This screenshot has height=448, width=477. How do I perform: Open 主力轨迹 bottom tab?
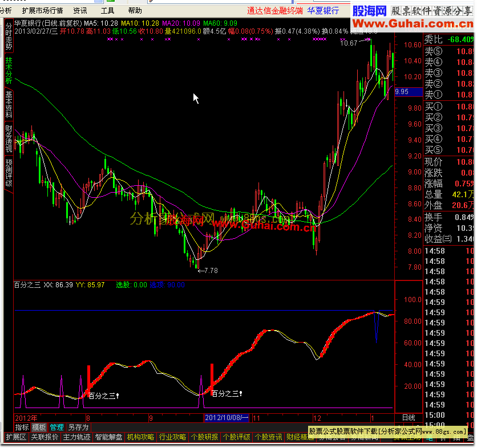coord(76,437)
